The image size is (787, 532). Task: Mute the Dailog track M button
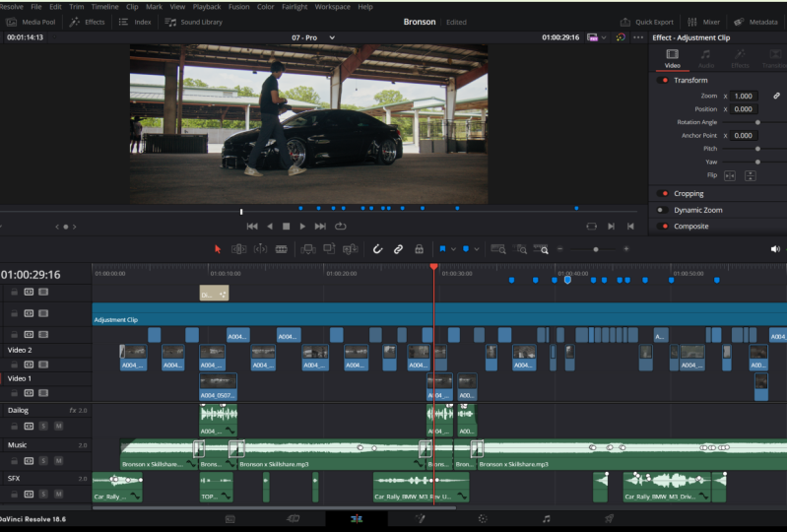click(x=59, y=427)
